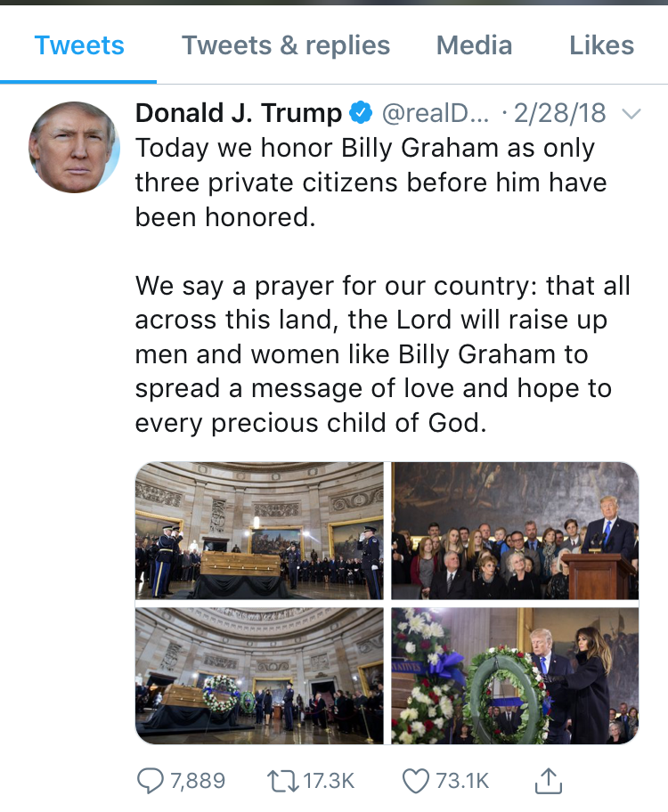Click the reply speech bubble icon
668x812 pixels.
pyautogui.click(x=151, y=781)
